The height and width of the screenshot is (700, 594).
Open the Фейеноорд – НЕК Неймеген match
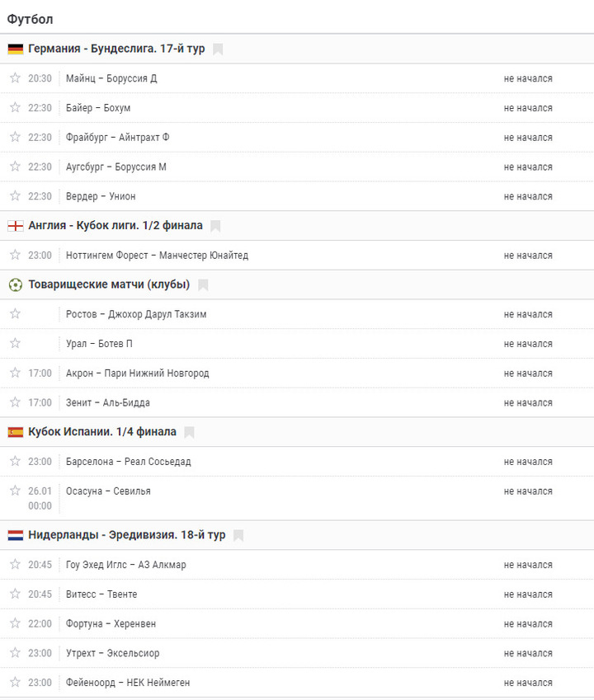click(x=128, y=683)
